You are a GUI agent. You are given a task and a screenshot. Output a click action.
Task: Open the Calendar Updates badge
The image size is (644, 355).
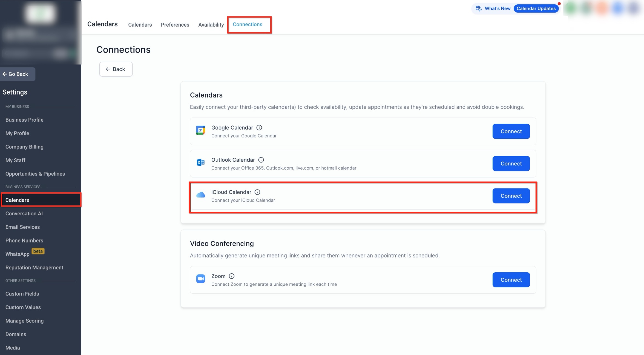(x=536, y=8)
